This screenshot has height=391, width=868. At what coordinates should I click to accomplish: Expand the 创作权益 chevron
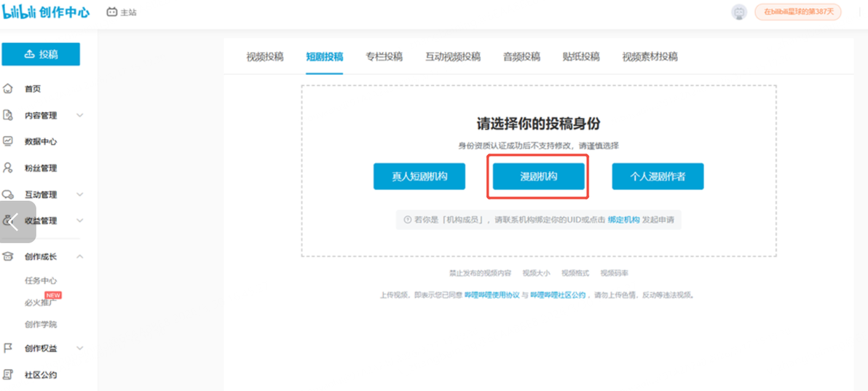pos(79,348)
